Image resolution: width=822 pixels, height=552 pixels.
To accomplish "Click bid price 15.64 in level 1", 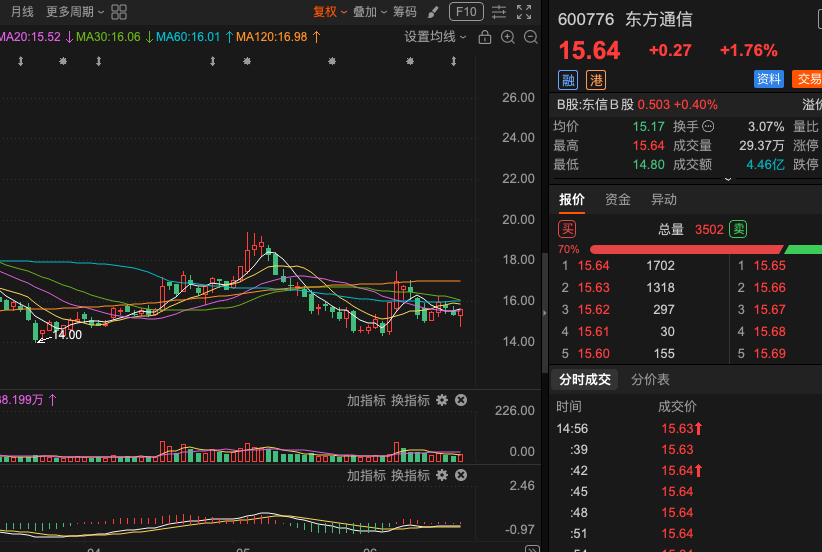I will pyautogui.click(x=593, y=266).
